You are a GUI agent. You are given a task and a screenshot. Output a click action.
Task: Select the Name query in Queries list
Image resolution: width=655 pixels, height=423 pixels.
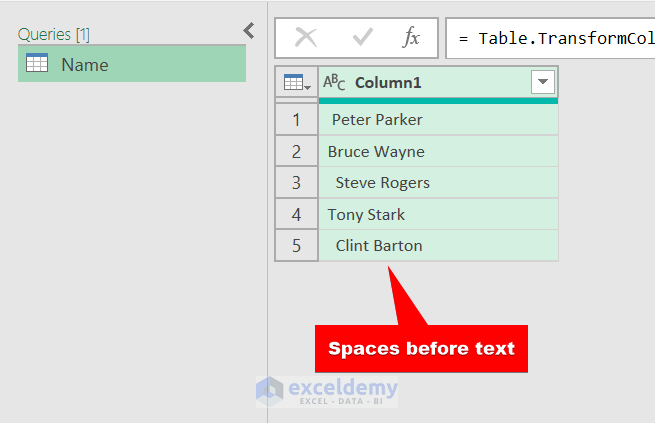(x=132, y=64)
